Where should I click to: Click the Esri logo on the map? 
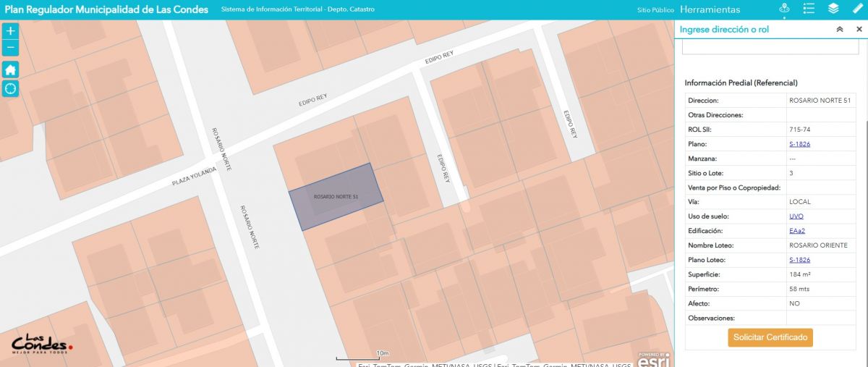point(652,359)
